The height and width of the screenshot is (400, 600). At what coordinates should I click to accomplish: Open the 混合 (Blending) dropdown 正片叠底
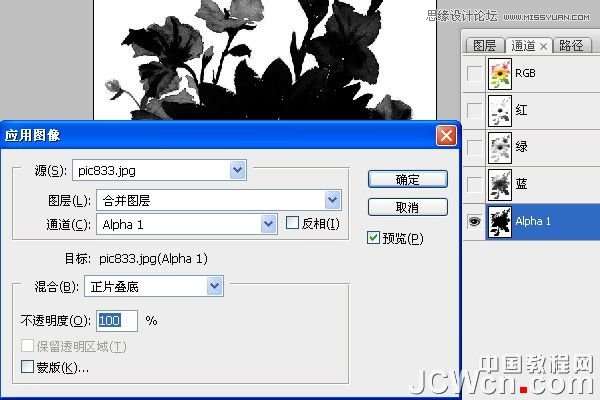point(154,286)
